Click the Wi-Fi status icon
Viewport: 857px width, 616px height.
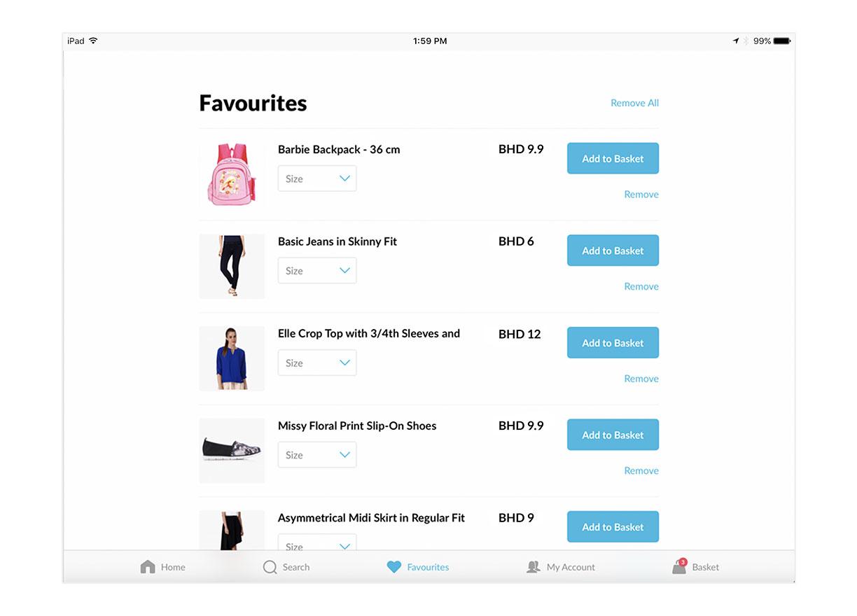93,41
